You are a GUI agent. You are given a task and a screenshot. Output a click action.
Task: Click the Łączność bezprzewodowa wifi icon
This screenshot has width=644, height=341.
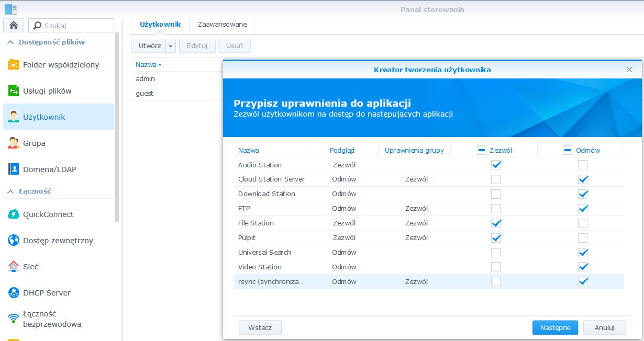pyautogui.click(x=14, y=319)
